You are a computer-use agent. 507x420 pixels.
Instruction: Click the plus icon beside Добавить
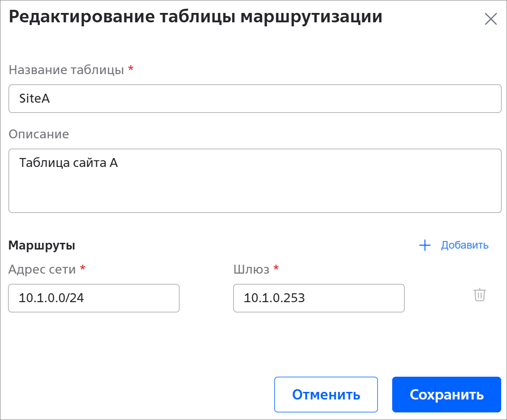pyautogui.click(x=424, y=245)
